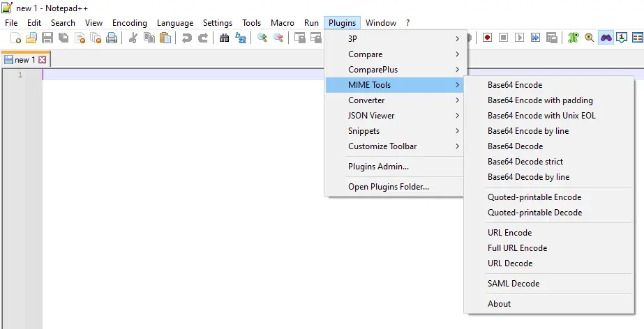Click the Paste clipboard icon
Viewport: 644px width, 329px height.
(x=165, y=38)
